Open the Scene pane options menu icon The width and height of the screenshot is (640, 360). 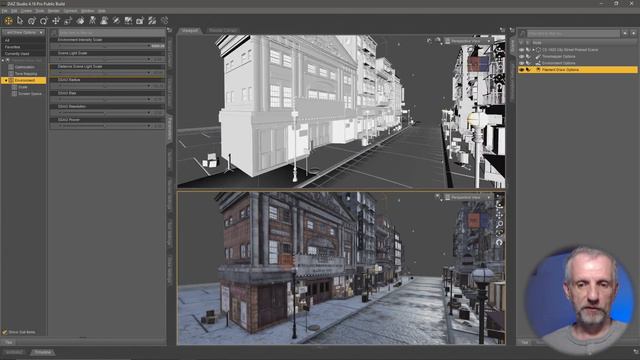(512, 30)
